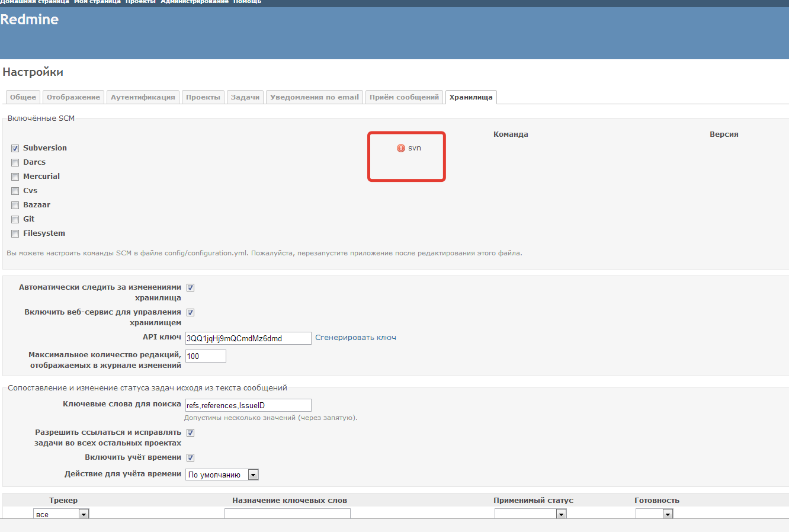Open the 'Применимый статус' dropdown

[x=530, y=514]
